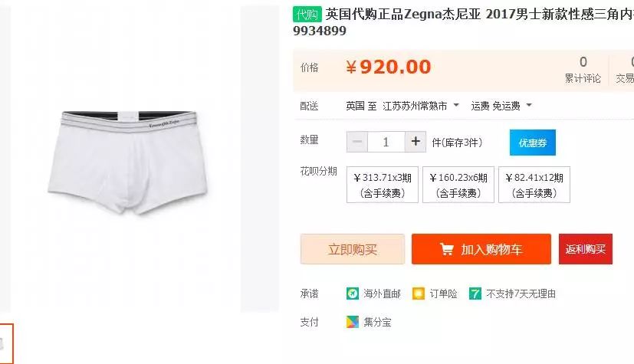The image size is (634, 364).
Task: Click the shopping cart icon on 加入购物车
Action: pos(446,249)
